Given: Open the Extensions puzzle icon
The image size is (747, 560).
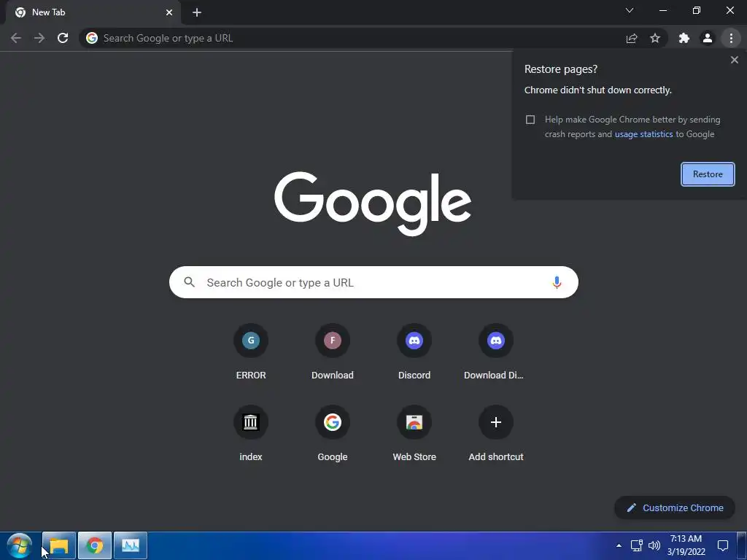Looking at the screenshot, I should 684,38.
